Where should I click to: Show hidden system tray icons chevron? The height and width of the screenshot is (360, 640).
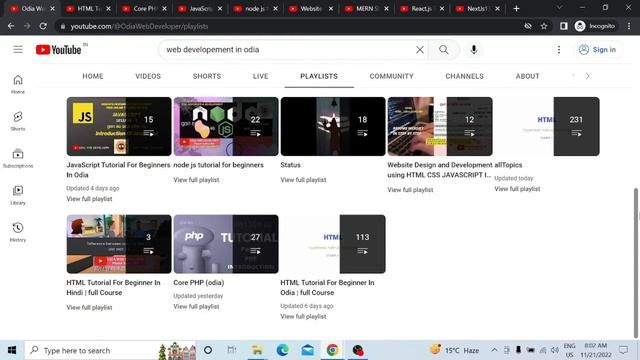[x=494, y=350]
